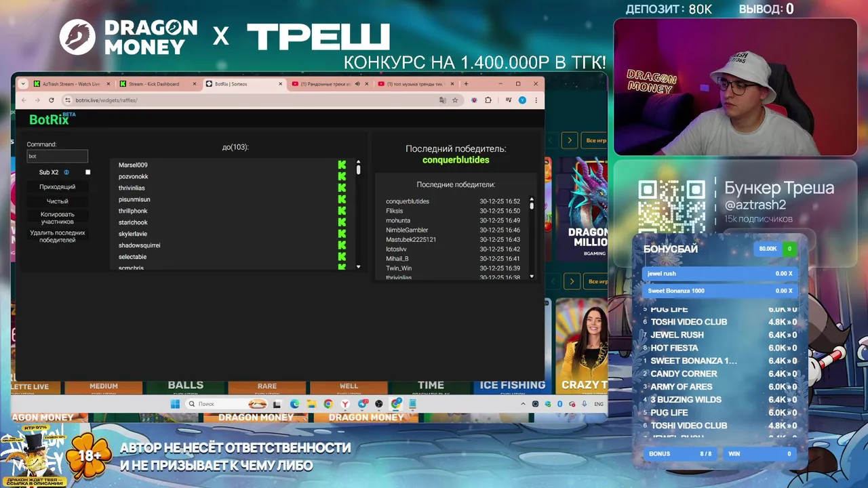Bookmark this page with the star icon
This screenshot has width=868, height=488.
point(455,100)
